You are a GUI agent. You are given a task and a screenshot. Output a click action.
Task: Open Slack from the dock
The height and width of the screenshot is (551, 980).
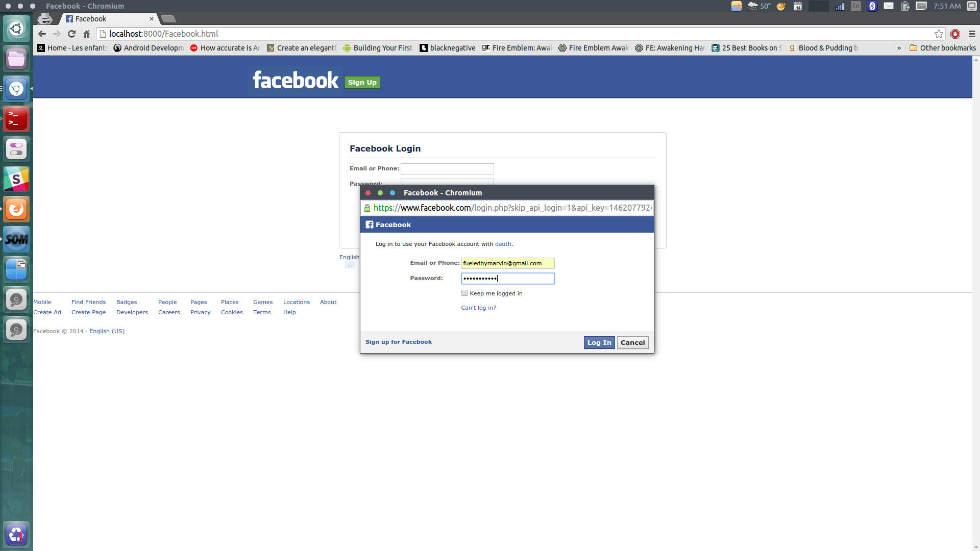pyautogui.click(x=16, y=179)
